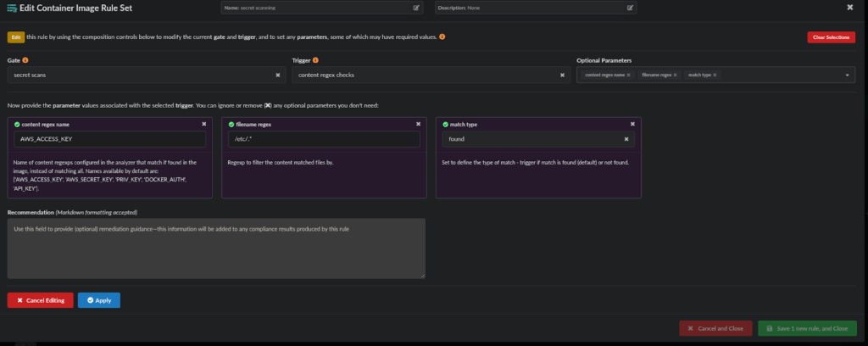Click into the Recommendation text area
The image size is (868, 346).
tap(215, 248)
